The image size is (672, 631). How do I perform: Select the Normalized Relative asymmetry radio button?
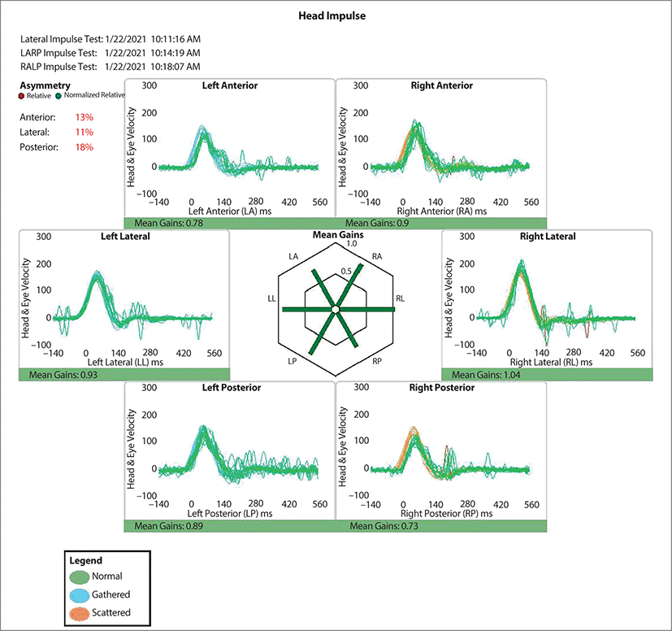[x=59, y=96]
